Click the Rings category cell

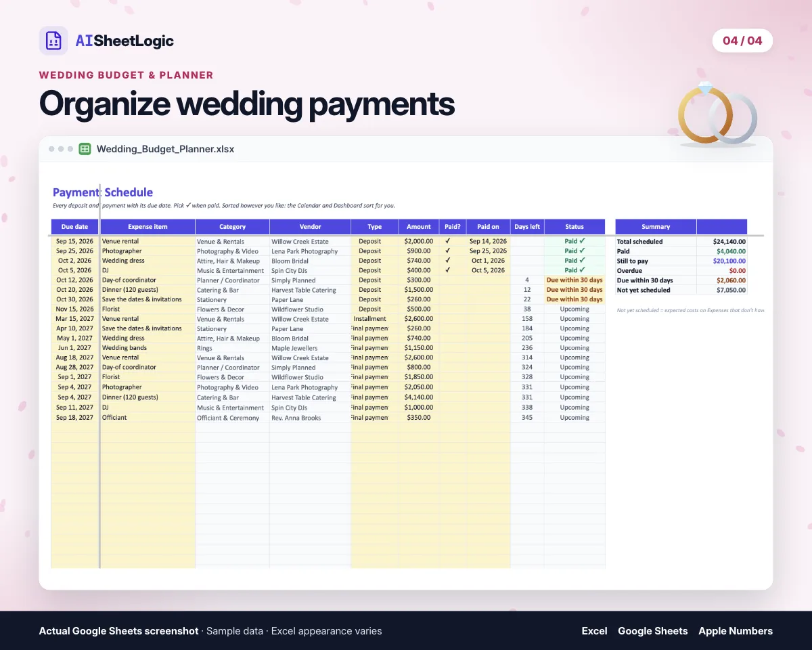(233, 348)
